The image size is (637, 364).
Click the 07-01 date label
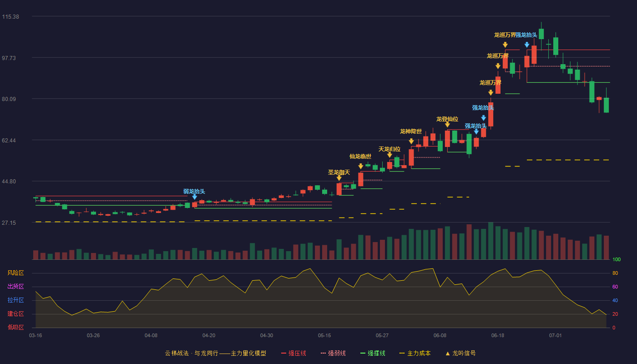pos(556,335)
